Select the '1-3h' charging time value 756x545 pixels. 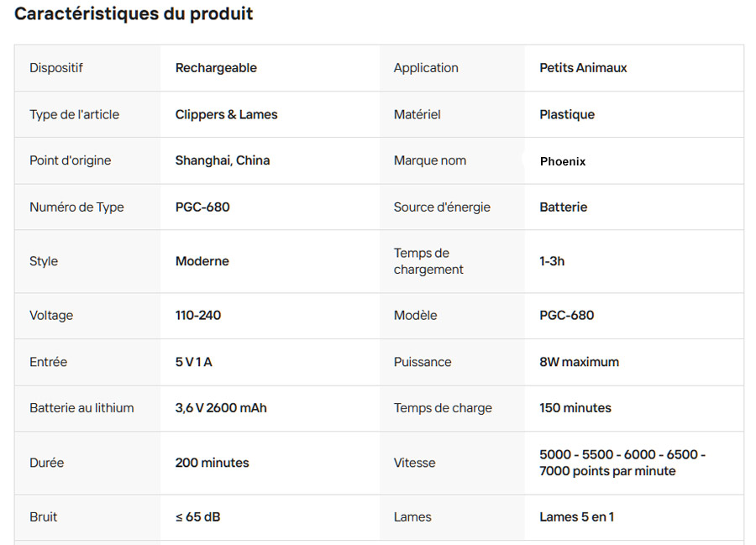(x=552, y=261)
